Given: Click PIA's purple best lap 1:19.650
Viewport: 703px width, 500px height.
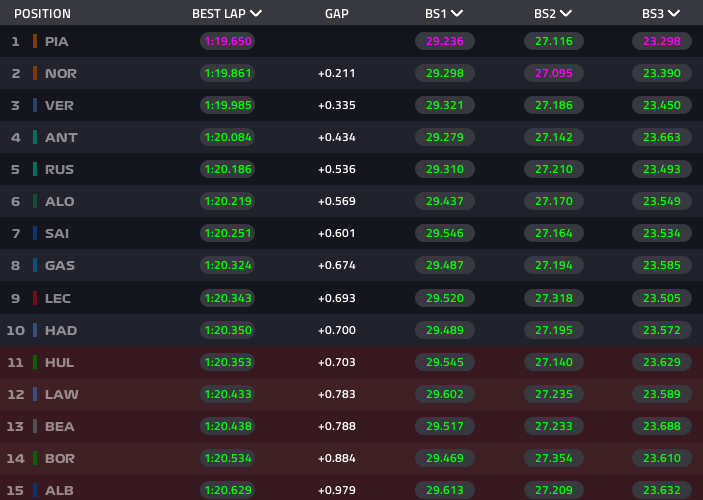Looking at the screenshot, I should tap(227, 41).
